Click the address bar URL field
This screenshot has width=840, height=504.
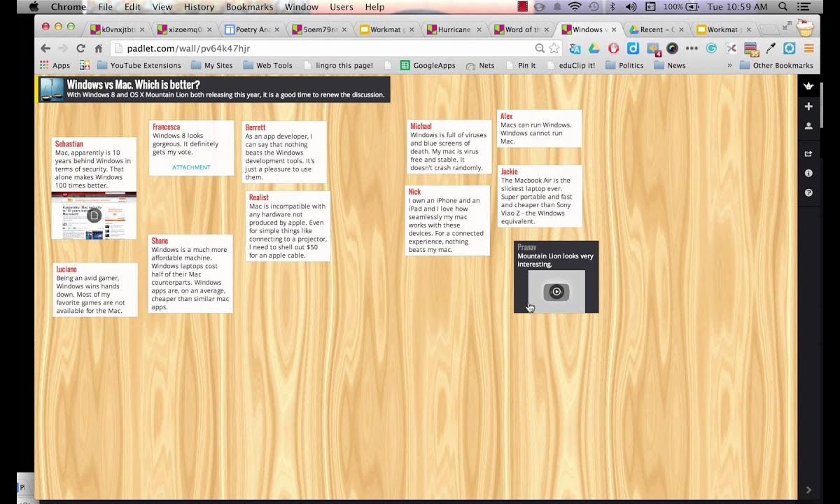coord(321,48)
